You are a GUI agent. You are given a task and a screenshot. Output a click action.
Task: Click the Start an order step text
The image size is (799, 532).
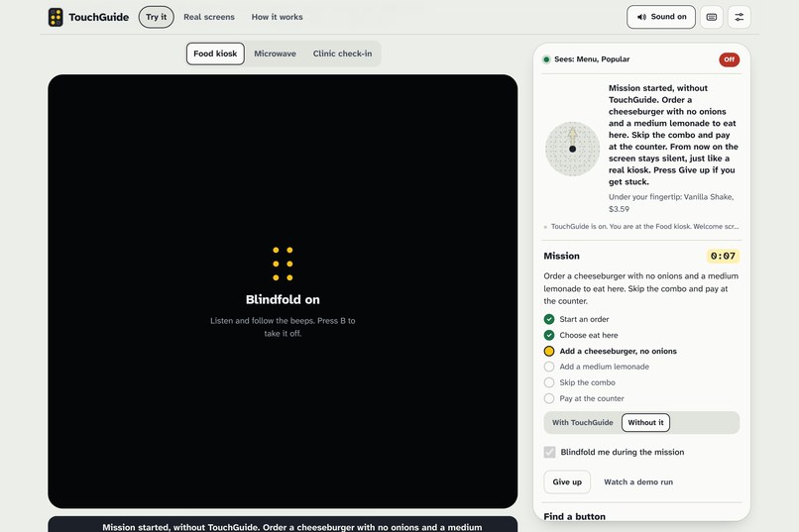click(x=584, y=319)
